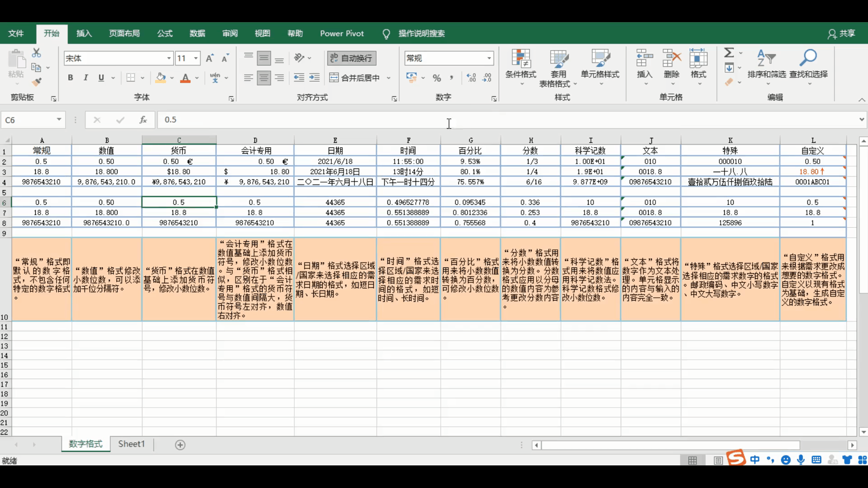Apply percent style with the % icon
Image resolution: width=868 pixels, height=488 pixels.
pyautogui.click(x=436, y=78)
